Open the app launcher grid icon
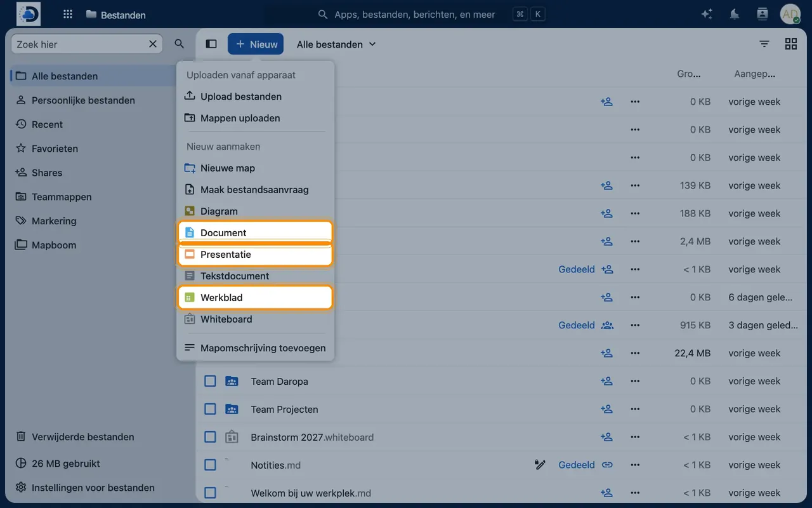The image size is (812, 508). pyautogui.click(x=68, y=14)
